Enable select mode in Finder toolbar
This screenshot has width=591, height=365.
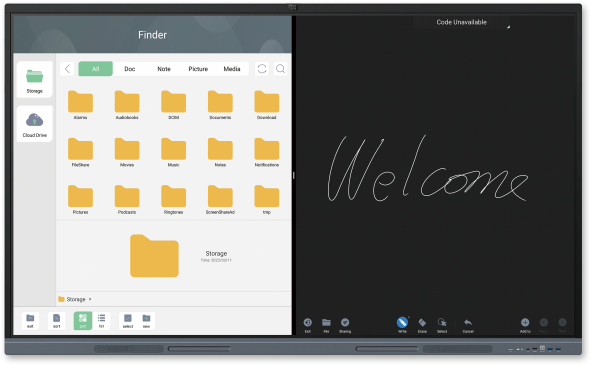pos(128,321)
